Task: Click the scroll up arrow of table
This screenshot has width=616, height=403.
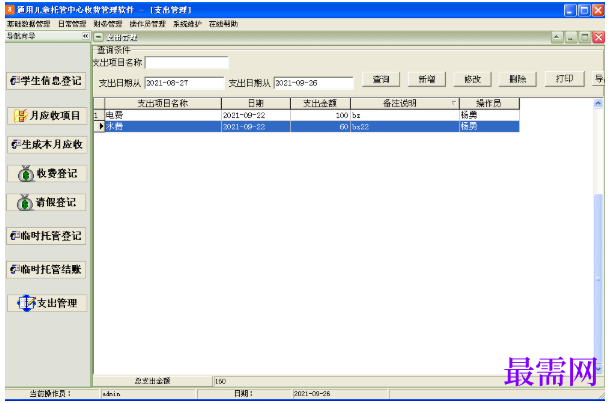Action: [x=598, y=103]
